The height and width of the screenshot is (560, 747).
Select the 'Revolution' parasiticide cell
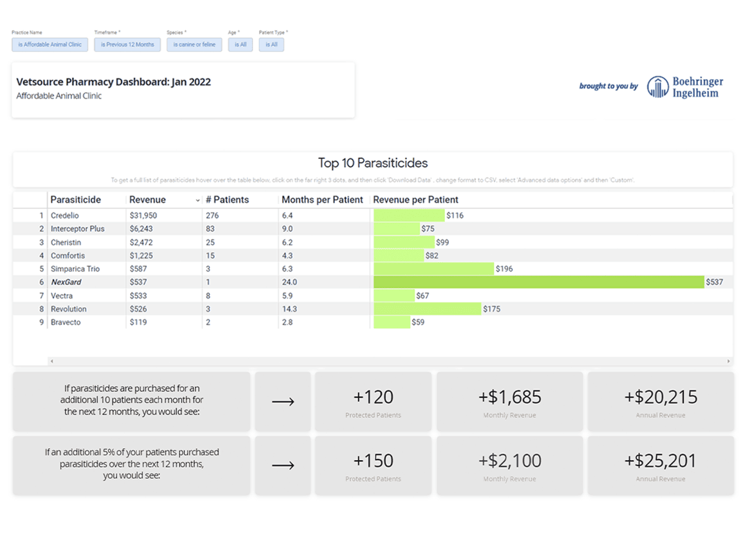click(x=69, y=309)
